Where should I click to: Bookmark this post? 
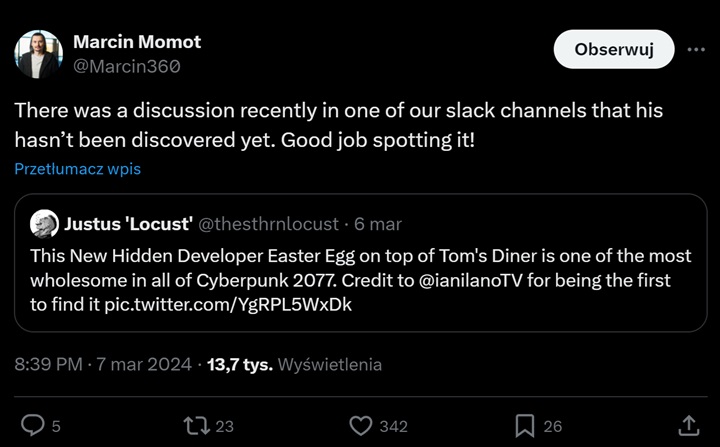(x=525, y=426)
